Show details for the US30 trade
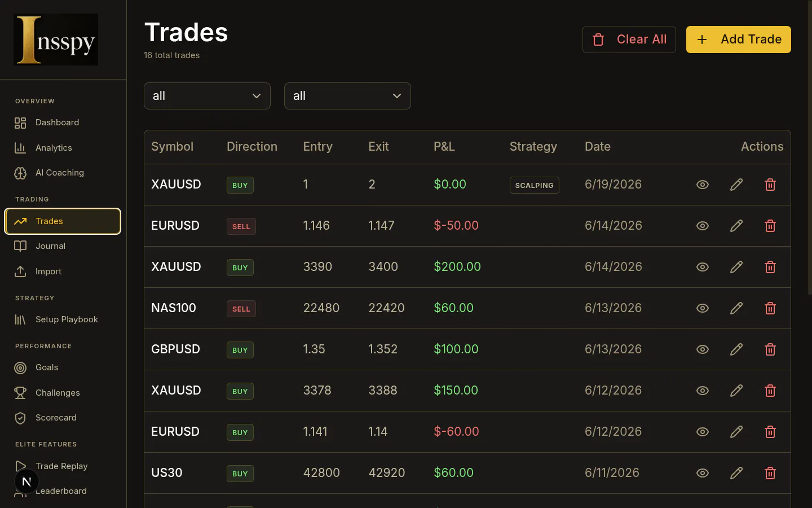The height and width of the screenshot is (508, 812). coord(703,473)
